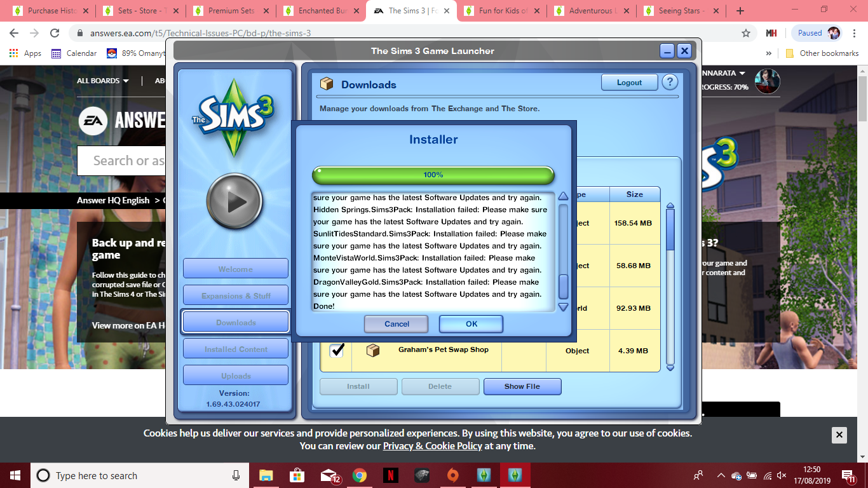The width and height of the screenshot is (868, 488).
Task: Click the downloads list scroll up arrow
Action: coord(670,206)
